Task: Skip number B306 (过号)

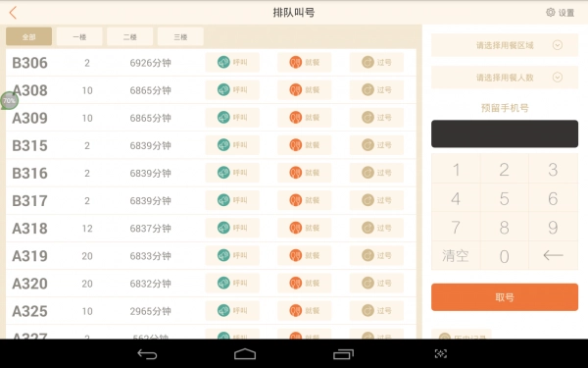Action: (376, 62)
